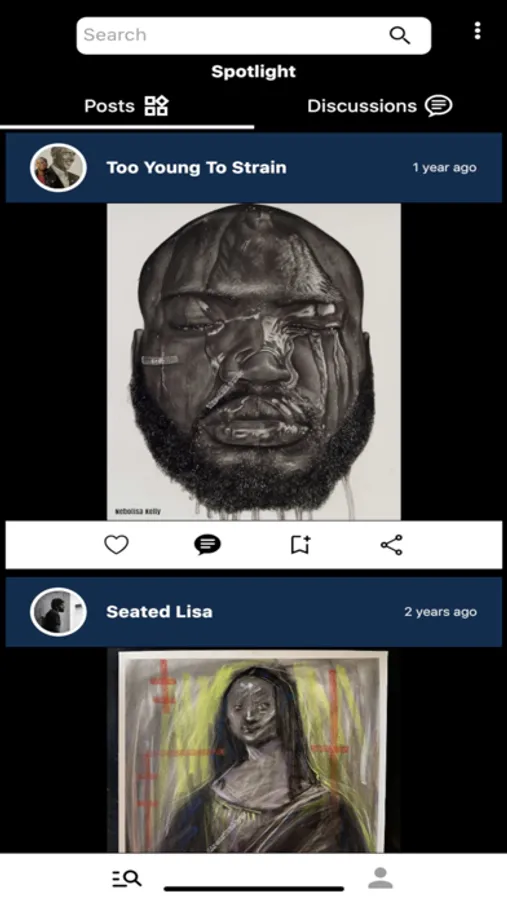Select the Posts tab
Viewport: 507px width, 900px height.
point(126,106)
